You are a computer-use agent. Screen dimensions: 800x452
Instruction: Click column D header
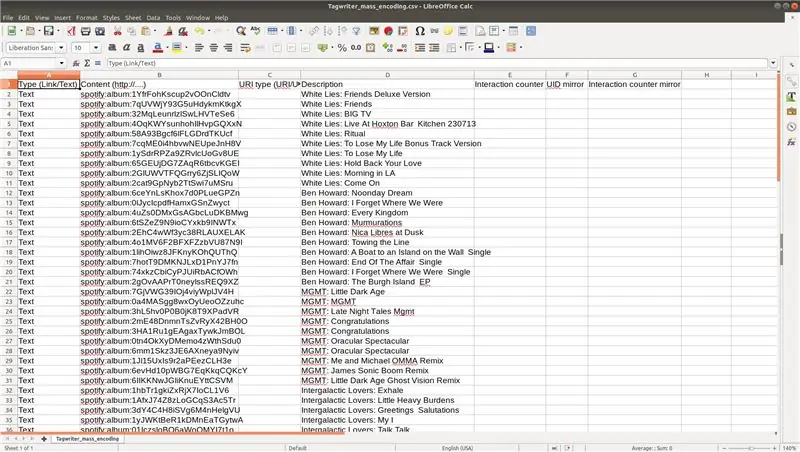point(387,75)
